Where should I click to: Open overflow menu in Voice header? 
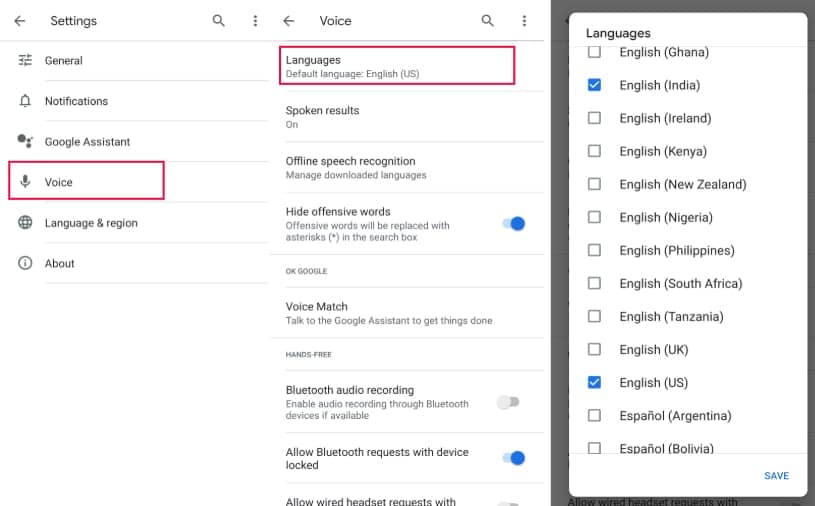(x=524, y=21)
